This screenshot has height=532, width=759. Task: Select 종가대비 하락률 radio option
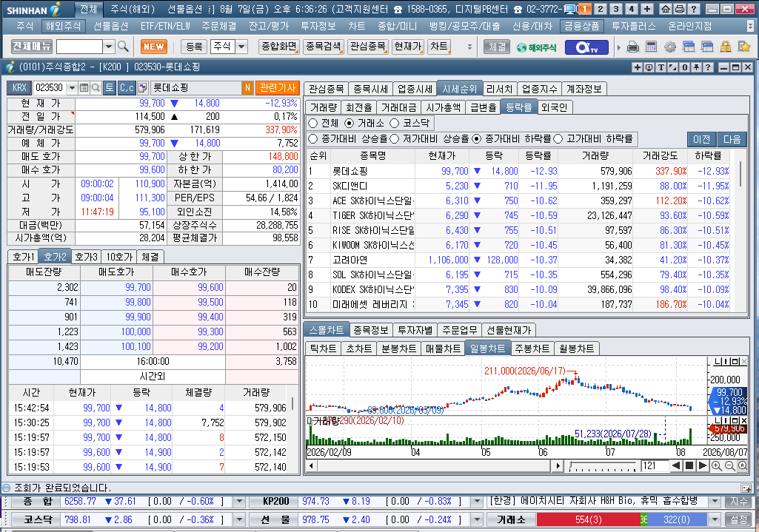[476, 139]
